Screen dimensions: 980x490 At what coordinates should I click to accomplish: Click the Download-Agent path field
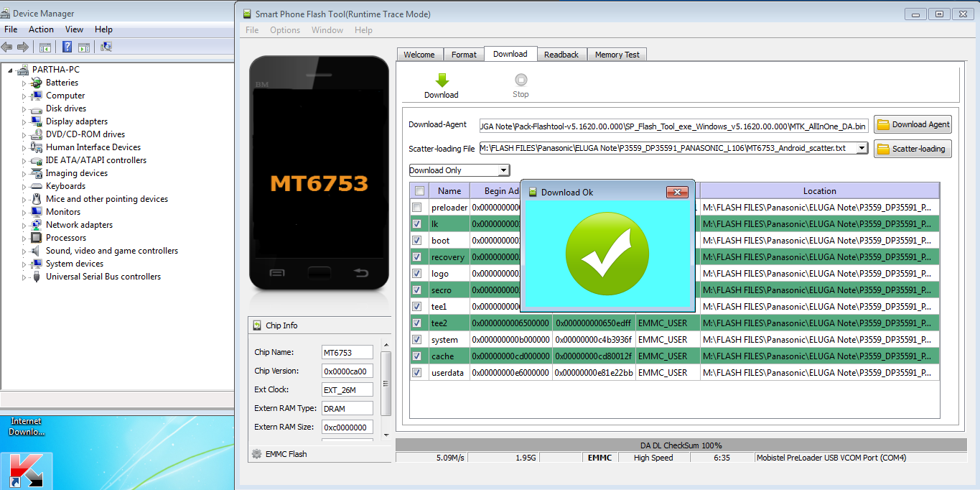[674, 126]
